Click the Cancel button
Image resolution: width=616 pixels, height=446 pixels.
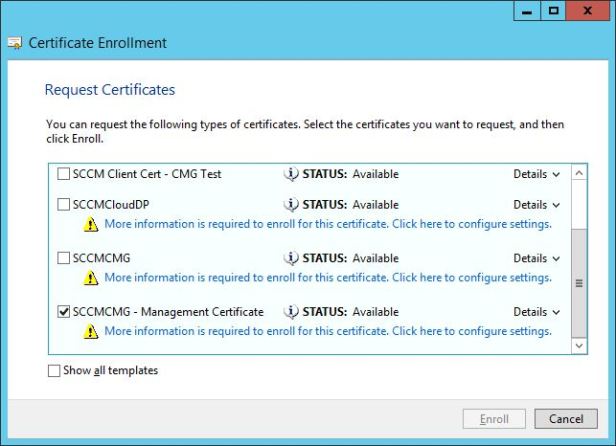566,419
